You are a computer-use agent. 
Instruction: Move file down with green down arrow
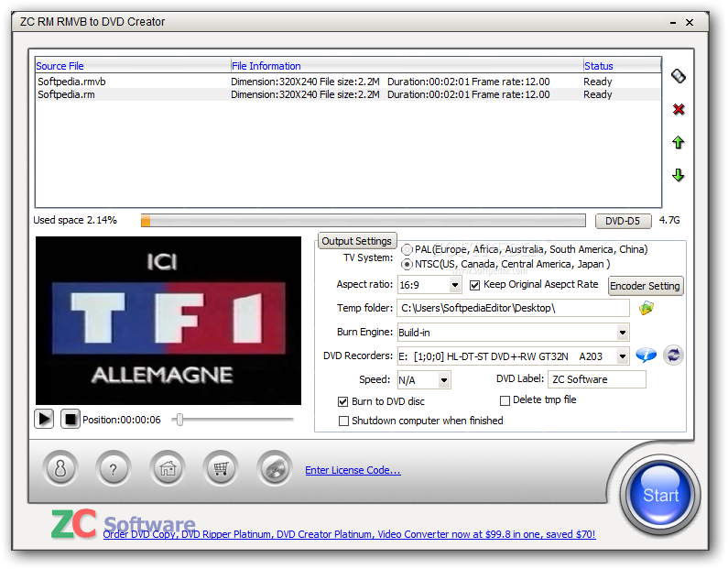(x=679, y=175)
